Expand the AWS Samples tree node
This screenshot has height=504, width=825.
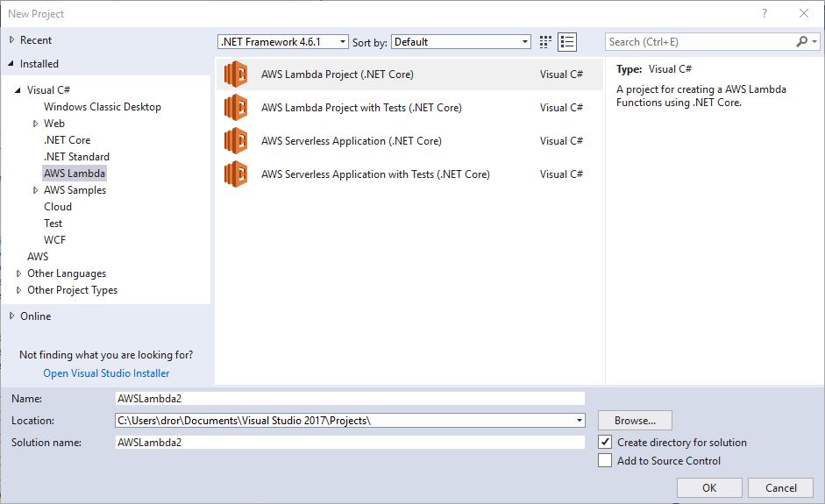(35, 190)
